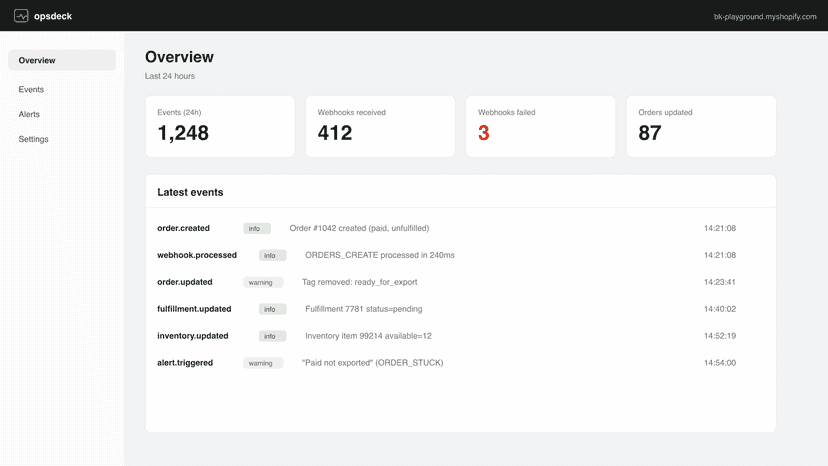This screenshot has width=828, height=466.
Task: Select 'ORDERS_CREATE processed in 240ms' text
Action: coord(380,255)
